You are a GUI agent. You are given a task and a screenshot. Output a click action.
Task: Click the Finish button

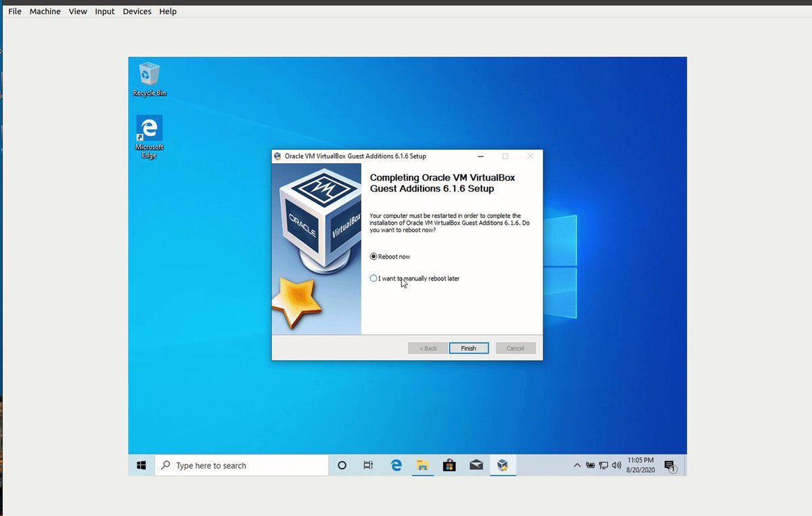coord(469,348)
